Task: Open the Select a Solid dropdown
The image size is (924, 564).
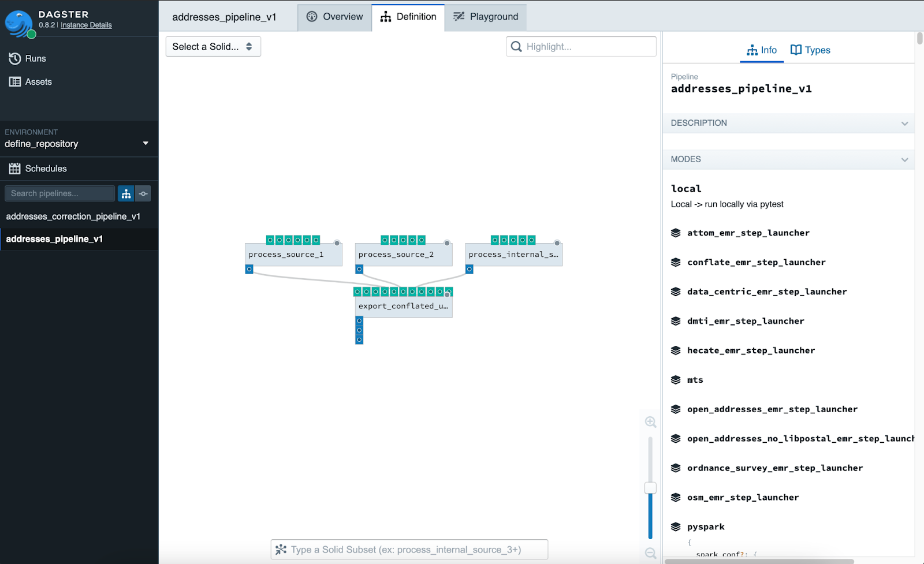Action: 213,47
